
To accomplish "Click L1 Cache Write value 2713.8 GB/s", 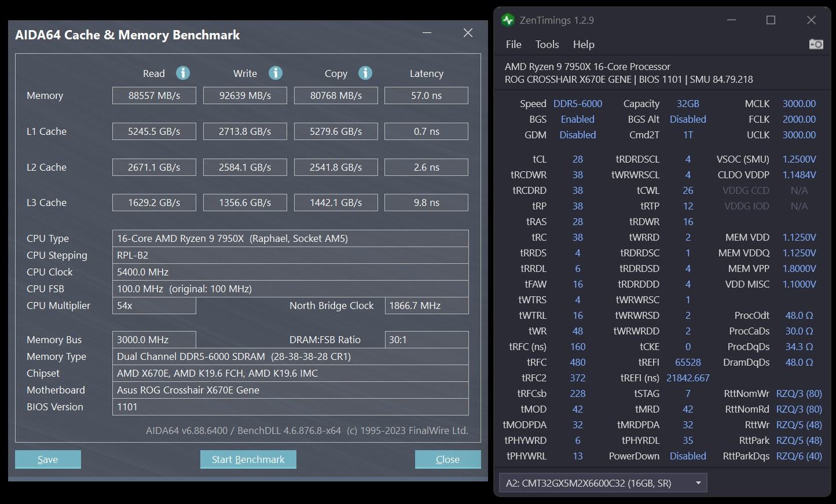I will tap(245, 131).
